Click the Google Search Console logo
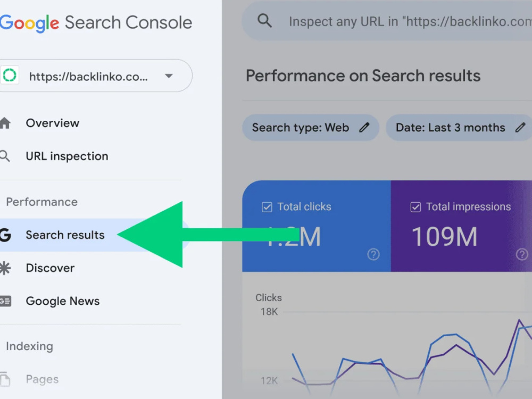 (96, 23)
